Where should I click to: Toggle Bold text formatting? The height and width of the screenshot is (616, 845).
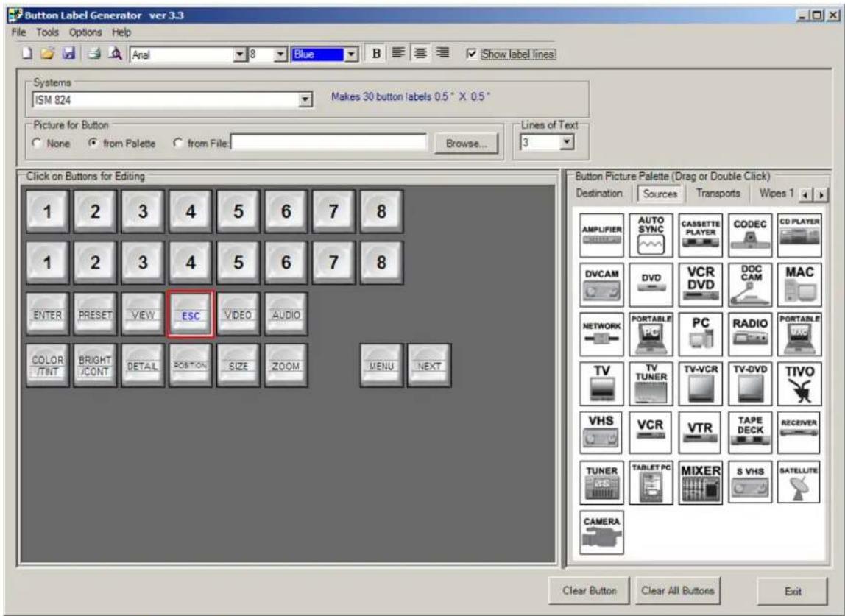(x=376, y=53)
